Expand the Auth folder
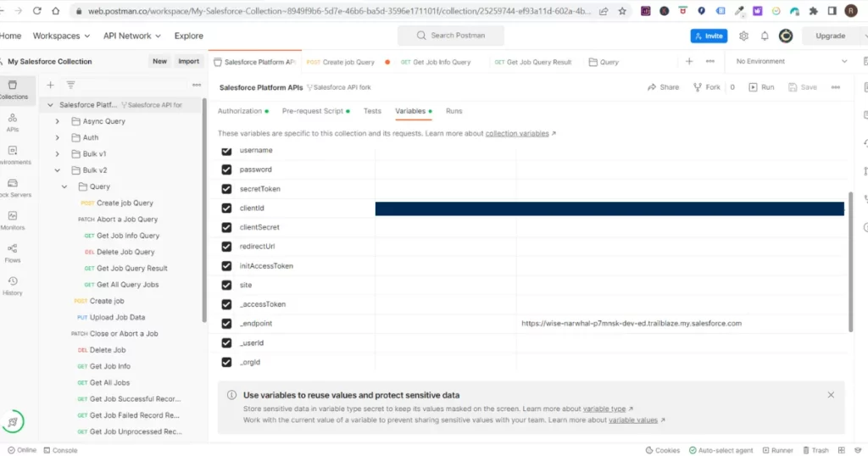Screen dimensions: 868x456 [57, 137]
